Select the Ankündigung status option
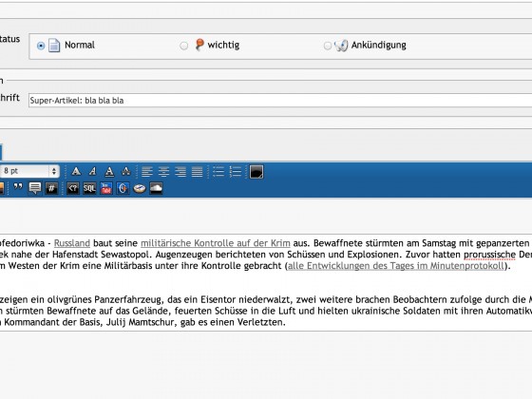 [327, 46]
